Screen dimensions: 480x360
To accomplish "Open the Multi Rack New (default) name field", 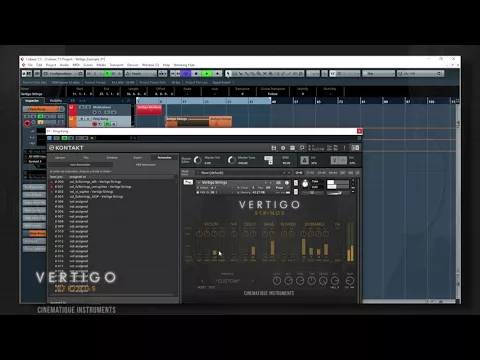I will pos(242,173).
